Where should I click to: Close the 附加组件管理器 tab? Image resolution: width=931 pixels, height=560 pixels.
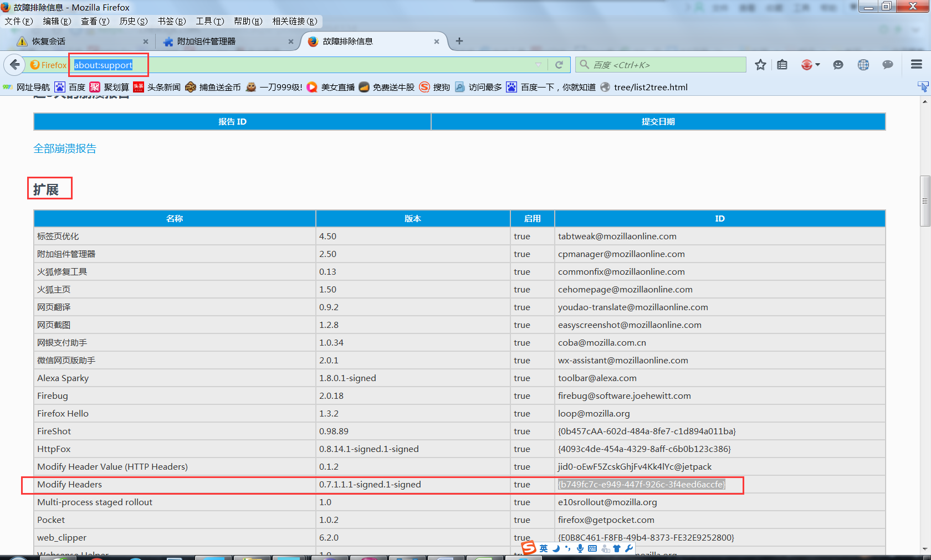point(291,42)
